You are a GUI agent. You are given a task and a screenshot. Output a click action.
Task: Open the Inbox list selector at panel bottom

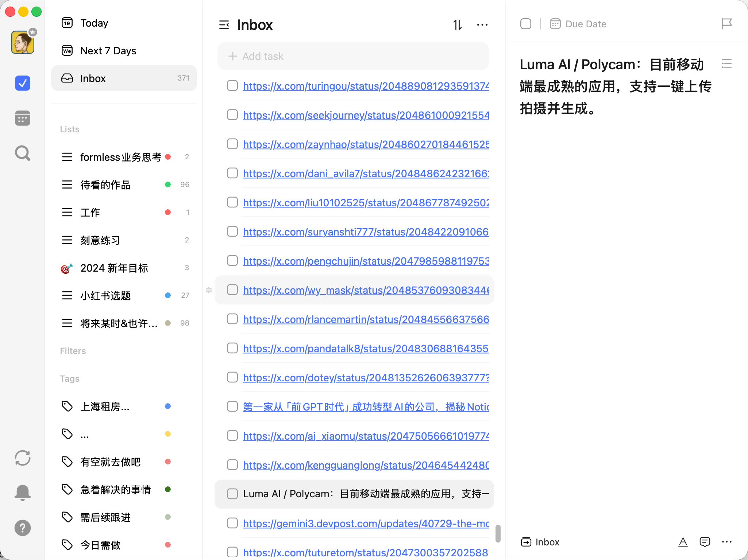tap(540, 542)
